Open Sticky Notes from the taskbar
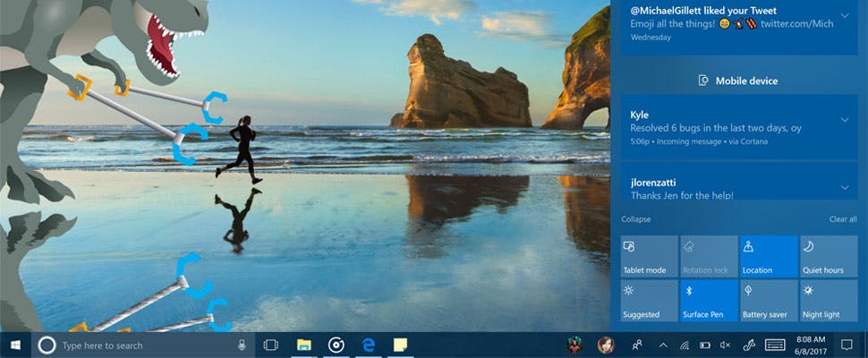Screen dimensions: 868x358 pyautogui.click(x=400, y=345)
